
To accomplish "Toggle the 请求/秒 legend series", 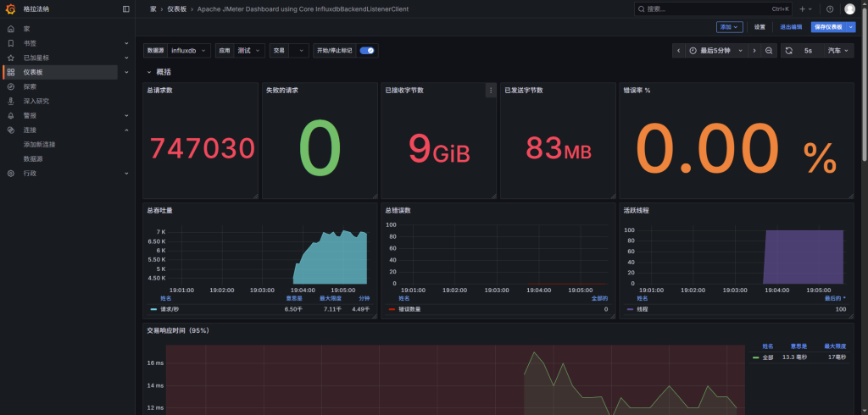I will coord(170,309).
